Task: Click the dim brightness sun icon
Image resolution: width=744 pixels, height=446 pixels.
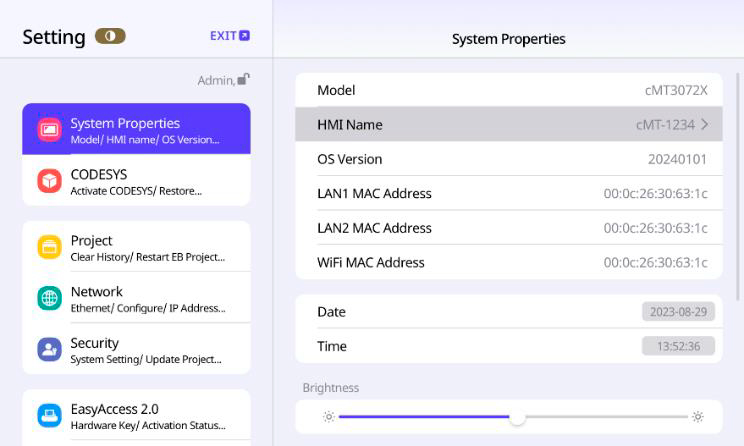Action: point(329,417)
